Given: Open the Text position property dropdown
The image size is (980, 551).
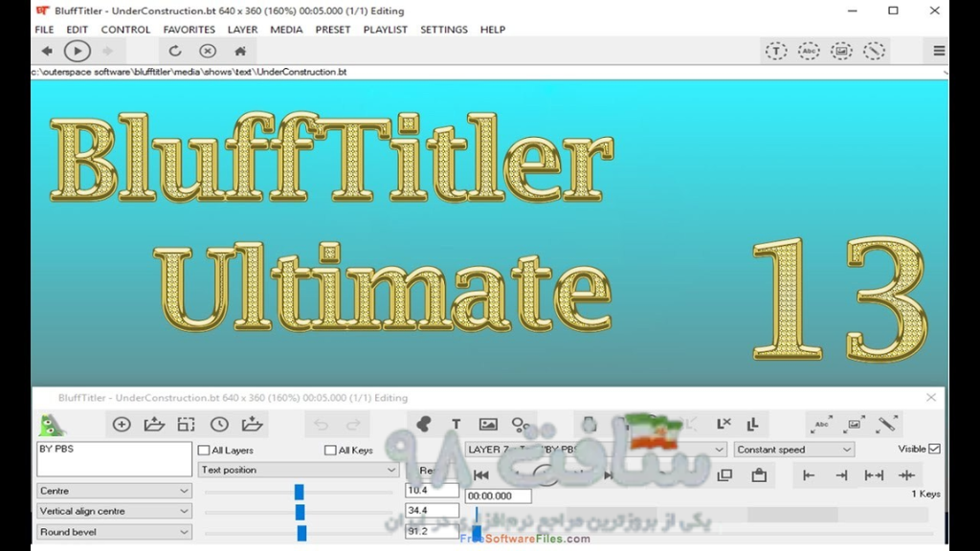Looking at the screenshot, I should click(299, 470).
